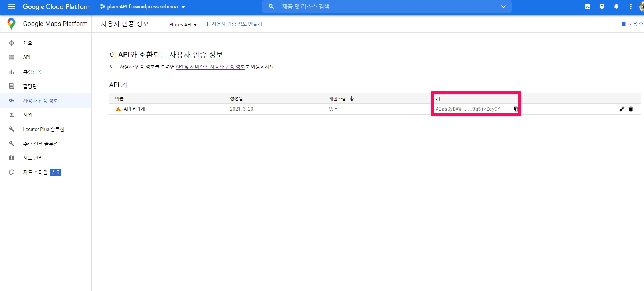Click the 사용자 인증 정보 page title
The width and height of the screenshot is (644, 291).
coord(125,24)
